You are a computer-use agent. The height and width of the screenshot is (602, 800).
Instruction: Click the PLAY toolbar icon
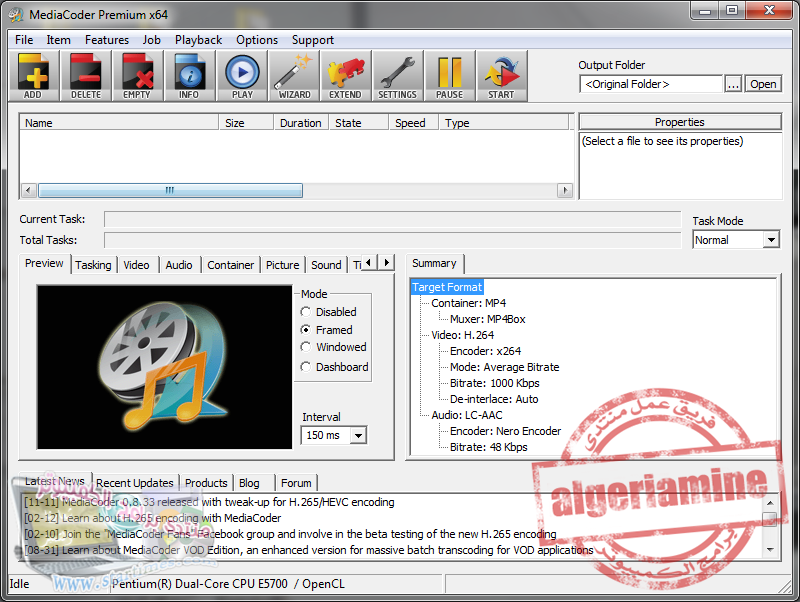coord(242,76)
